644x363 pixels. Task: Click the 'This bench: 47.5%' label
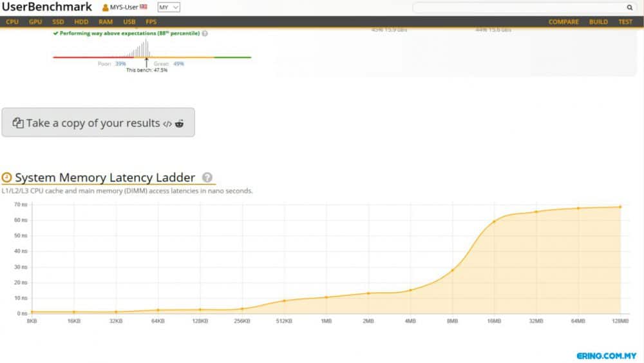(x=147, y=70)
